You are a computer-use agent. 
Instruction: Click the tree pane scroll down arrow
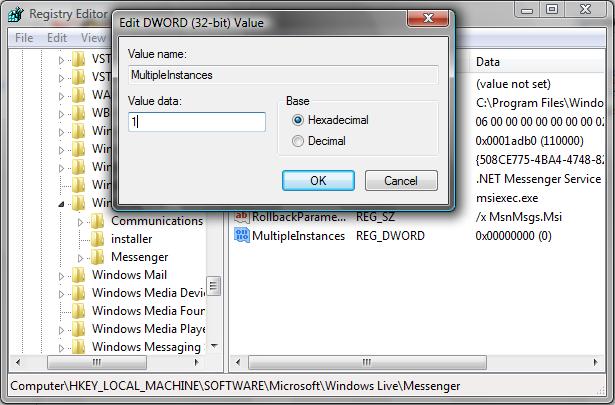214,346
